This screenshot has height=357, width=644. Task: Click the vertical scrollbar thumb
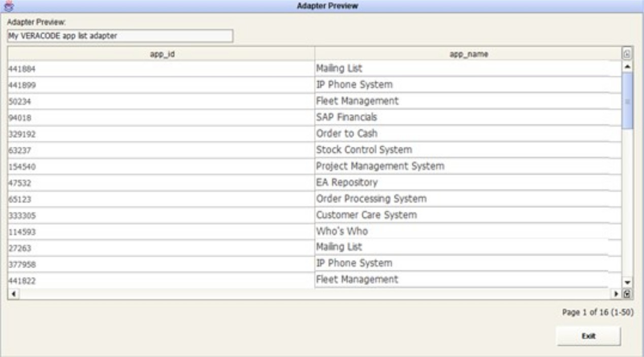[x=627, y=100]
